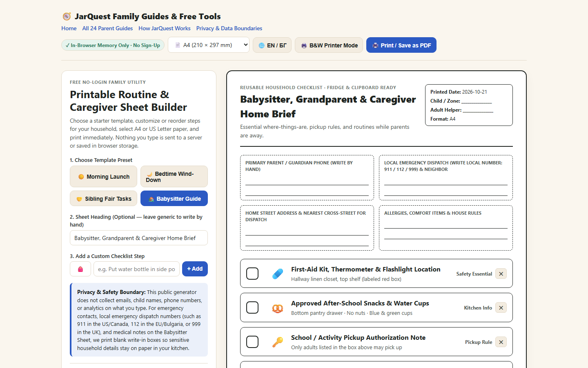
Task: Click the pill icon on First-Aid Kit row
Action: coord(278,274)
